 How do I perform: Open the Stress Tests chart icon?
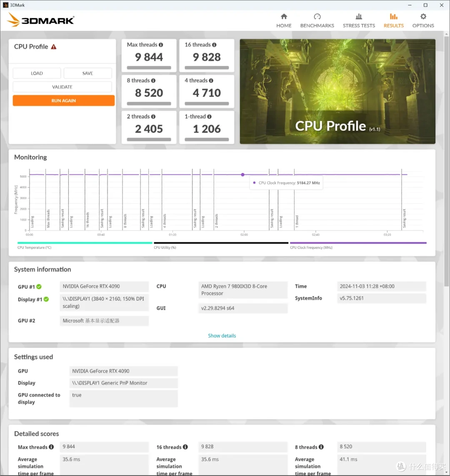click(x=359, y=16)
